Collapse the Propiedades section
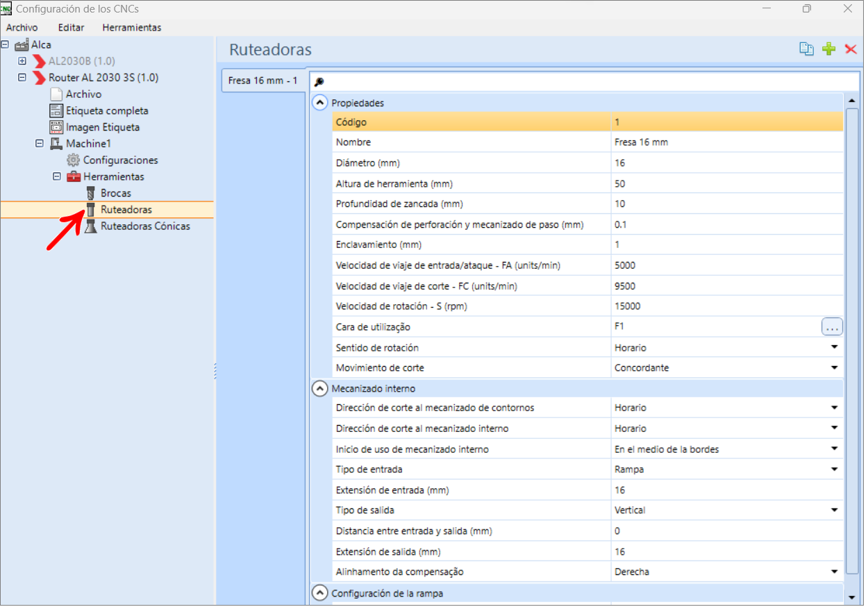 [x=319, y=103]
